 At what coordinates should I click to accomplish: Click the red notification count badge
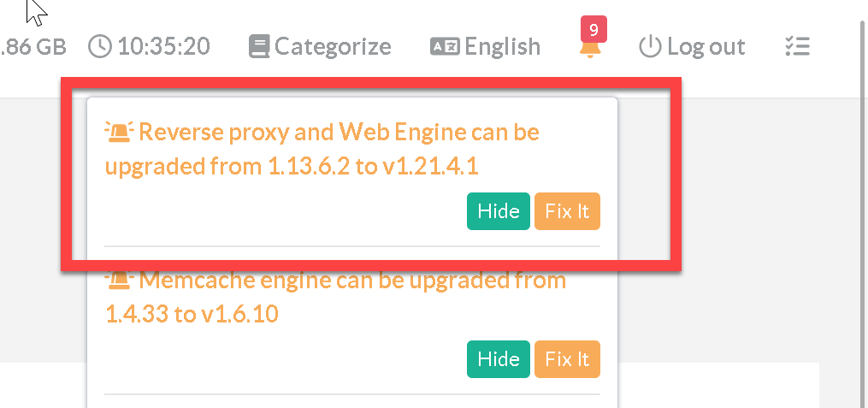(593, 29)
